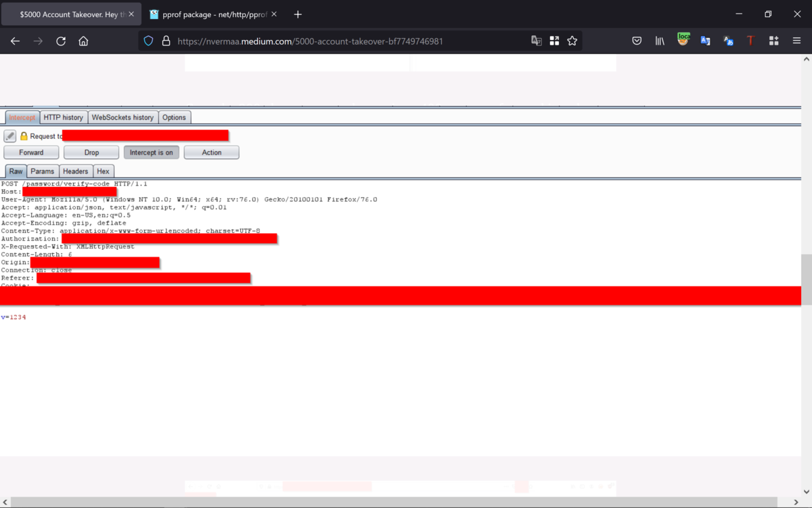This screenshot has width=812, height=508.
Task: Select the $5000 Account Takeover tab
Action: 70,14
